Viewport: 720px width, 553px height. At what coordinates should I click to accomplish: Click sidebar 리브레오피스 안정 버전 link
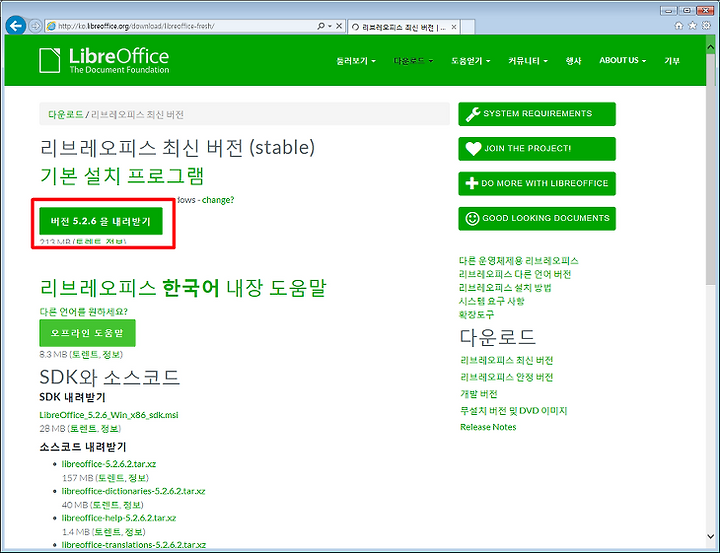pyautogui.click(x=506, y=377)
